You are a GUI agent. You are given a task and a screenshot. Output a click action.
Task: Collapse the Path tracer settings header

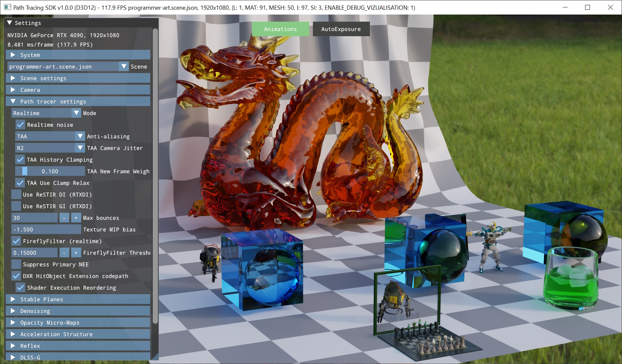point(53,102)
